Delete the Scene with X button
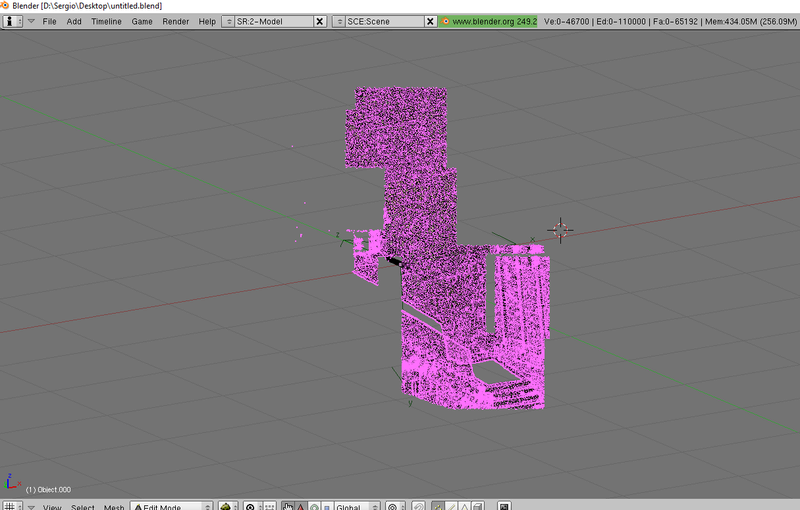 (430, 21)
